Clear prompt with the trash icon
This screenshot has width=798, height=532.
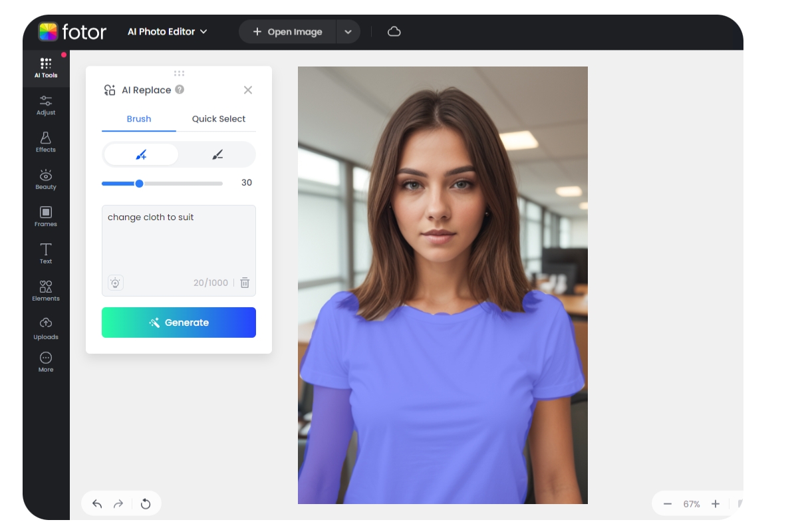click(x=245, y=283)
